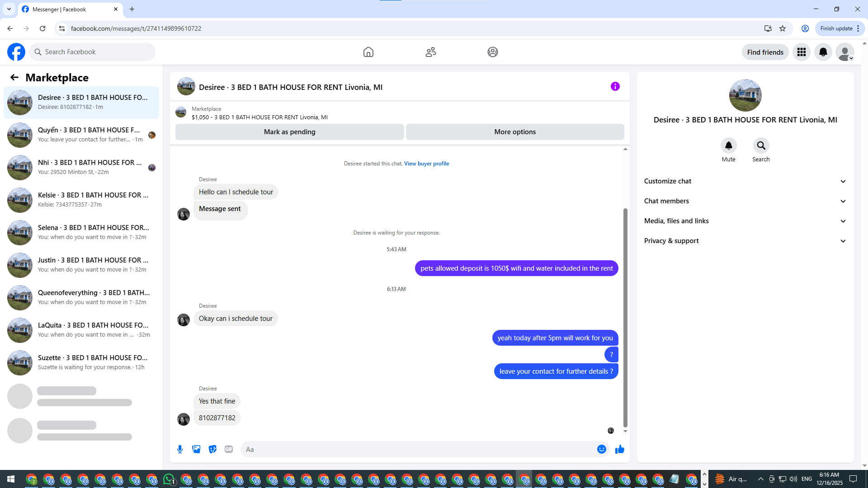Click More options button

pyautogui.click(x=515, y=132)
